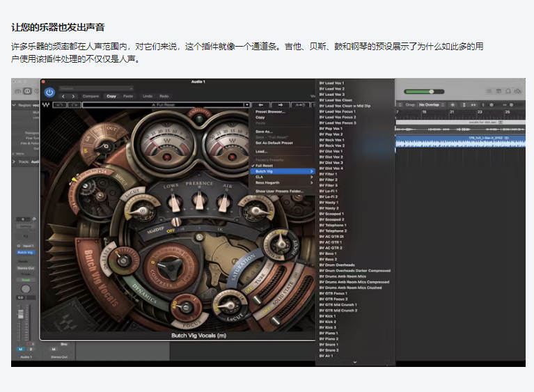Open the Manual settings dropdown at top
The image size is (534, 392).
click(96, 88)
